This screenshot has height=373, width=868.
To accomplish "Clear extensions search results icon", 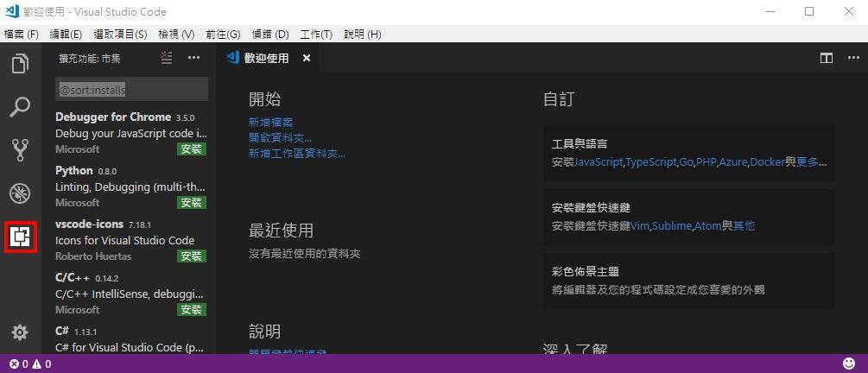I will point(167,58).
